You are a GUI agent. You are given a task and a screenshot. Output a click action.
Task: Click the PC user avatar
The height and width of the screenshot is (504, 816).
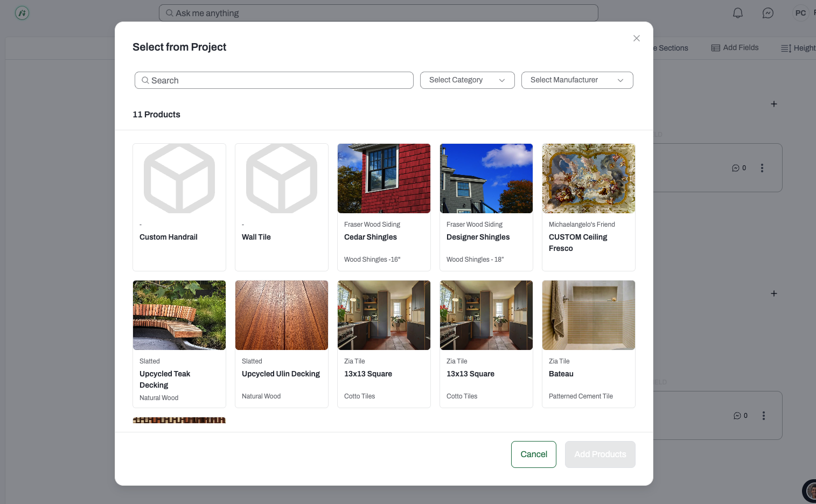pos(801,13)
